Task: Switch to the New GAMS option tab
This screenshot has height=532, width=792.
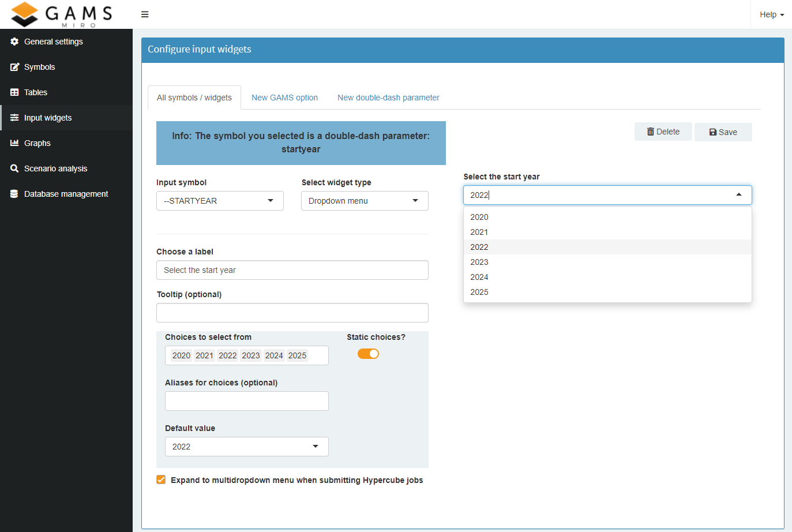Action: pos(284,98)
